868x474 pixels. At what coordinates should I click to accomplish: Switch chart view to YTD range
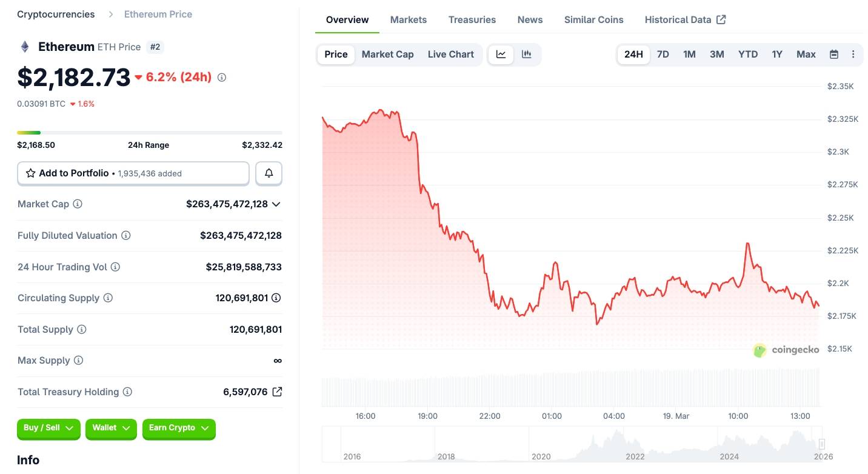747,54
